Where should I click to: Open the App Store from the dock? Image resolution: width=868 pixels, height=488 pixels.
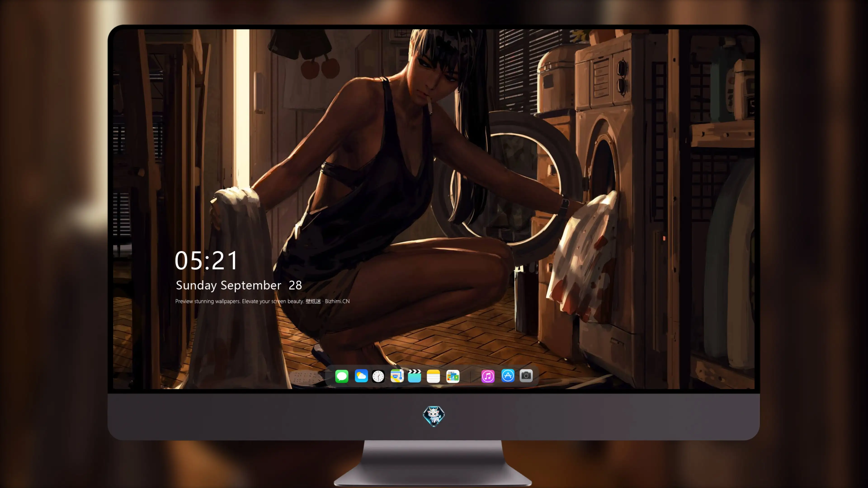(508, 376)
